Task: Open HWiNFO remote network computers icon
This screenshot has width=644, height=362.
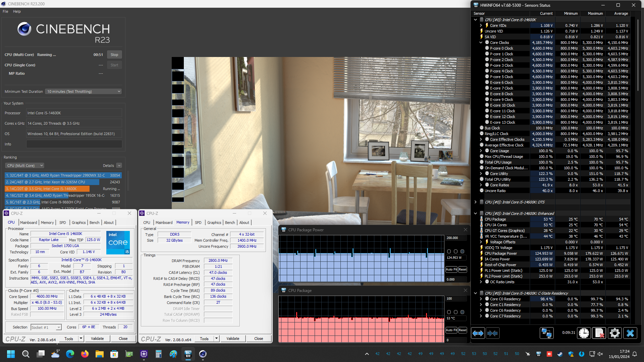Action: coord(546,333)
